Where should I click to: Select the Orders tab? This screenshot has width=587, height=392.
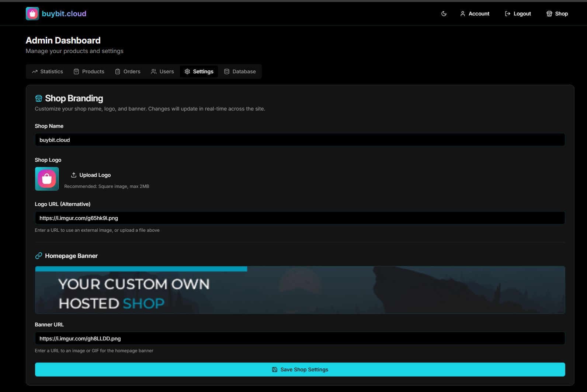(x=128, y=71)
